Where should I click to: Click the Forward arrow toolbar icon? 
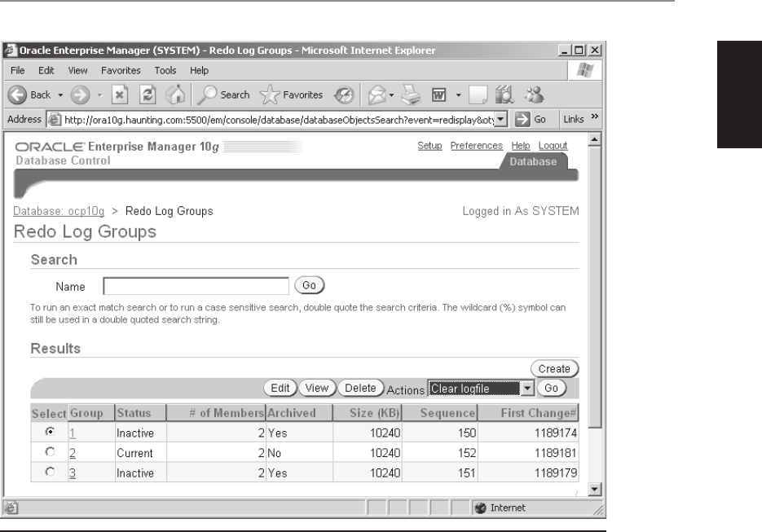pyautogui.click(x=80, y=95)
